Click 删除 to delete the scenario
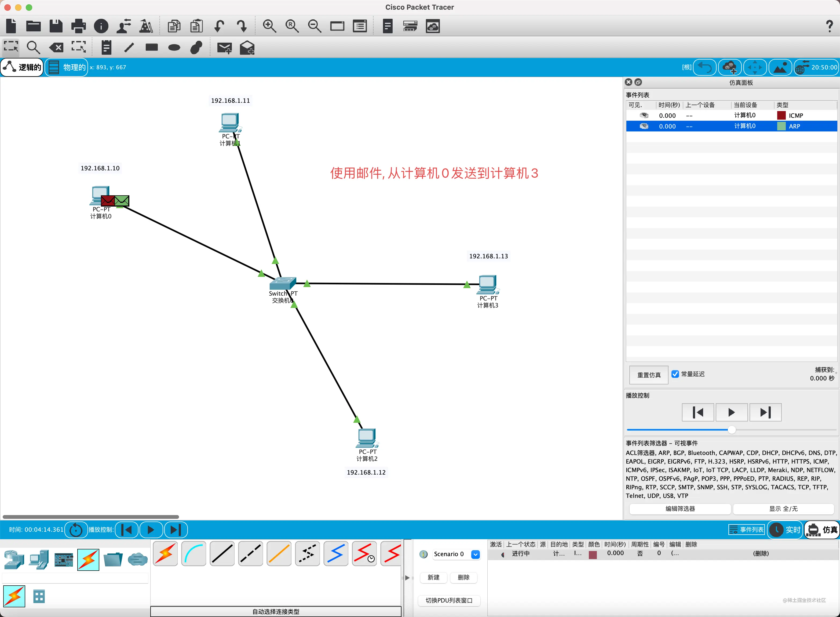840x617 pixels. pos(463,577)
